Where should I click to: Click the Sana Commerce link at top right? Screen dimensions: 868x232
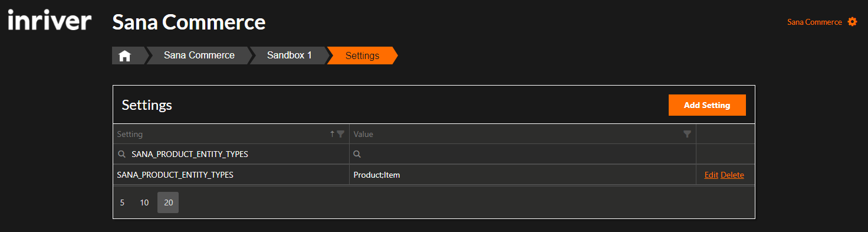point(814,22)
